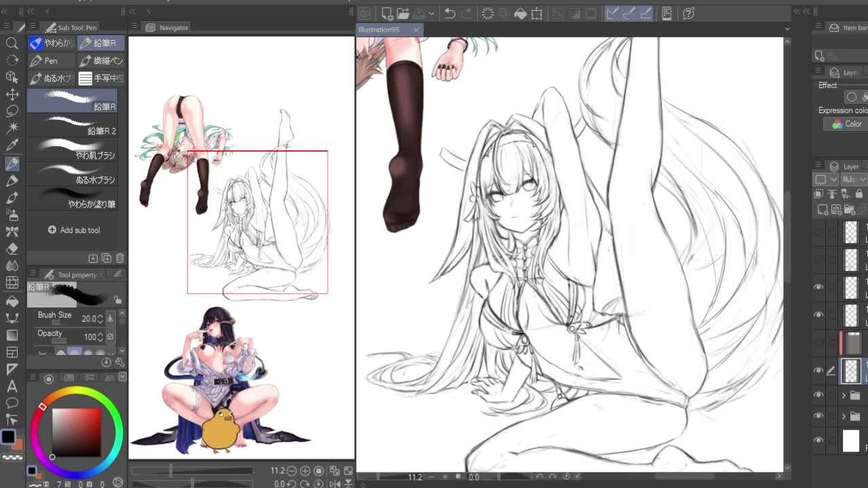The width and height of the screenshot is (868, 488).
Task: Click the main drawing color swatch in toolbox
Action: [7, 437]
